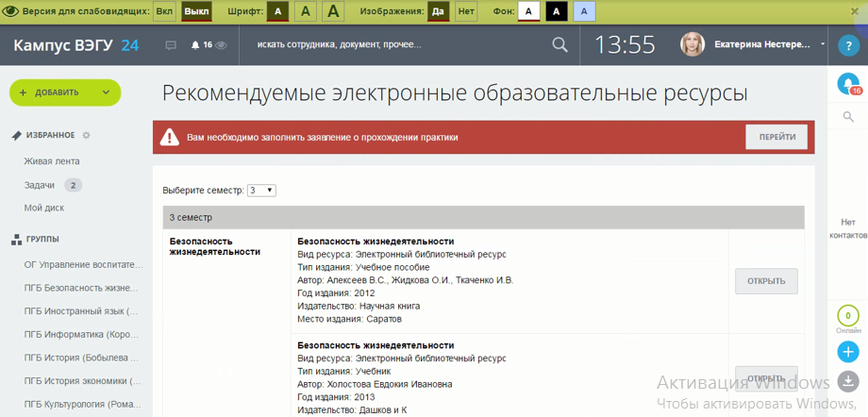Disable images with the Нет button

[466, 11]
